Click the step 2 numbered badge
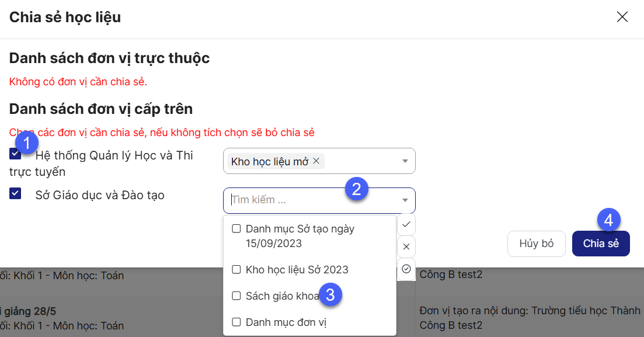This screenshot has height=337, width=644. pos(357,189)
